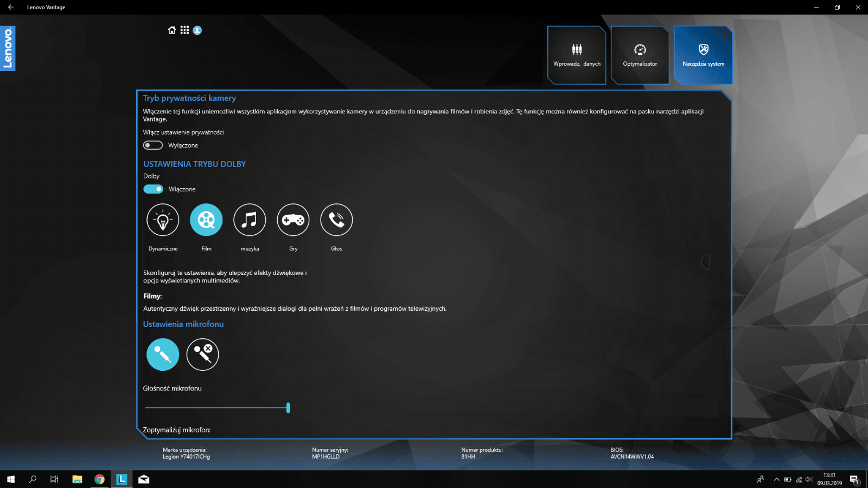This screenshot has width=868, height=488.
Task: Click the Lenovo logo sidebar
Action: click(x=8, y=48)
